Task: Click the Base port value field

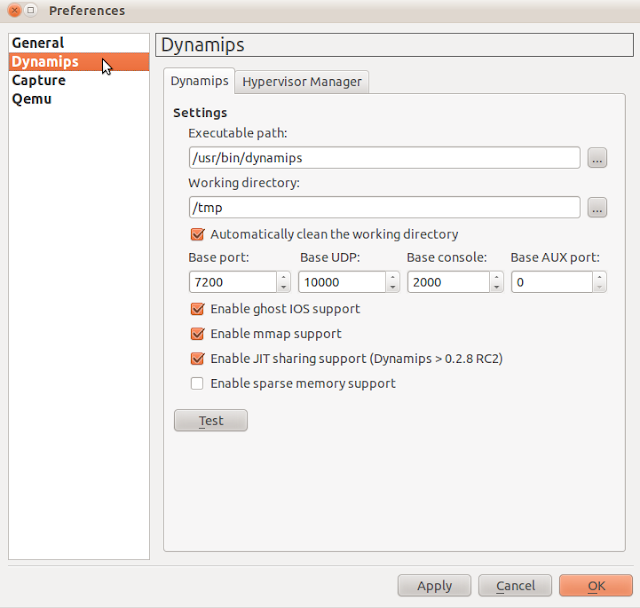Action: (233, 282)
